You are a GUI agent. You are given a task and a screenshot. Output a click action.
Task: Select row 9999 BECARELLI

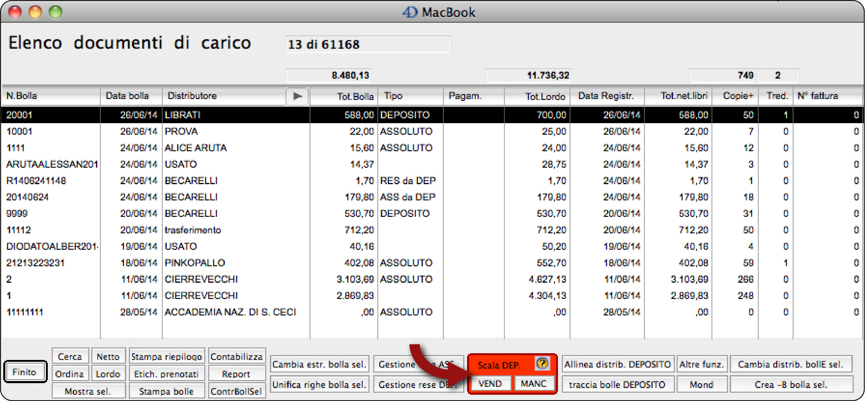432,214
